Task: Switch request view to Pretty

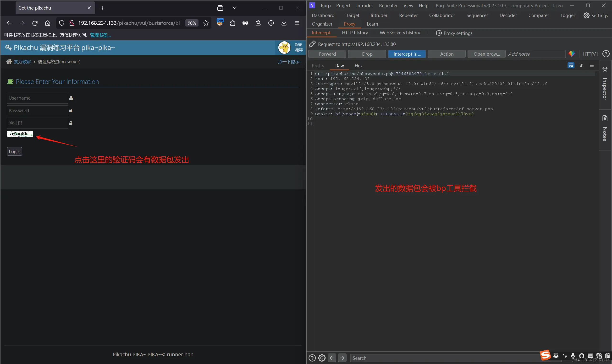Action: (318, 66)
